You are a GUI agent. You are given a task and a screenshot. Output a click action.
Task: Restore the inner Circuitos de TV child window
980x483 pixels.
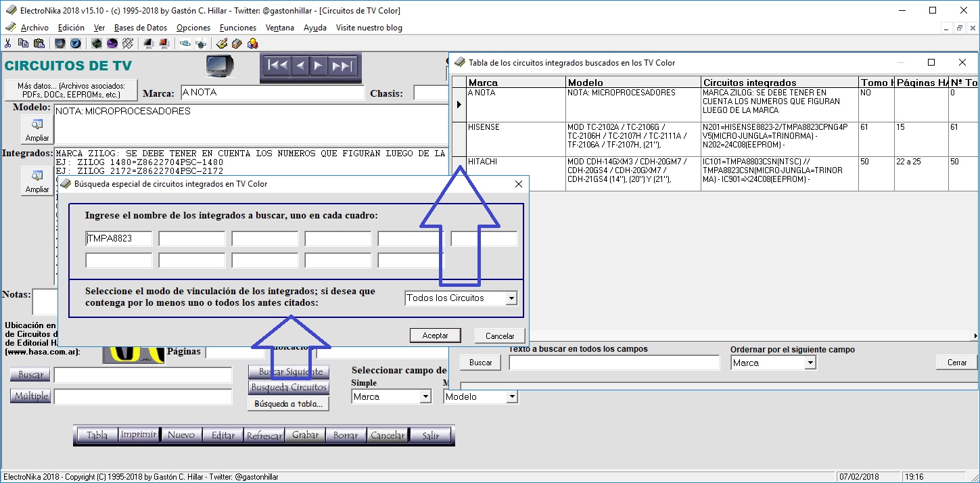pyautogui.click(x=959, y=28)
